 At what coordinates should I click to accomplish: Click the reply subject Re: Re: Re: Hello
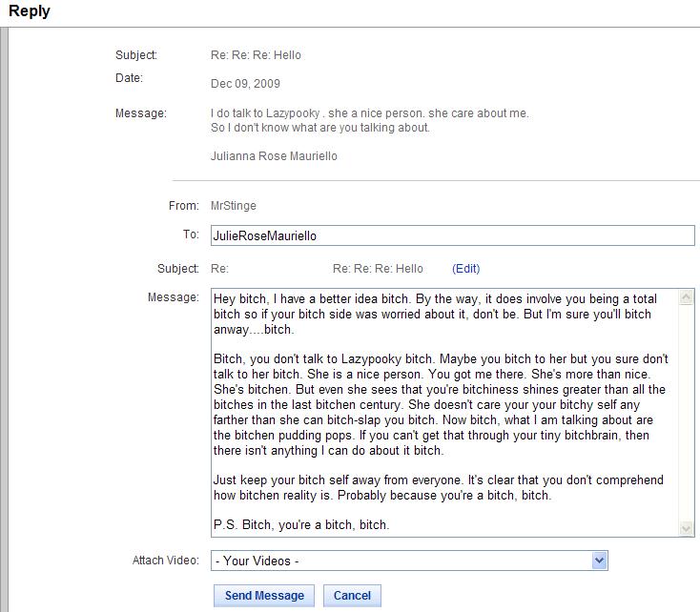378,269
